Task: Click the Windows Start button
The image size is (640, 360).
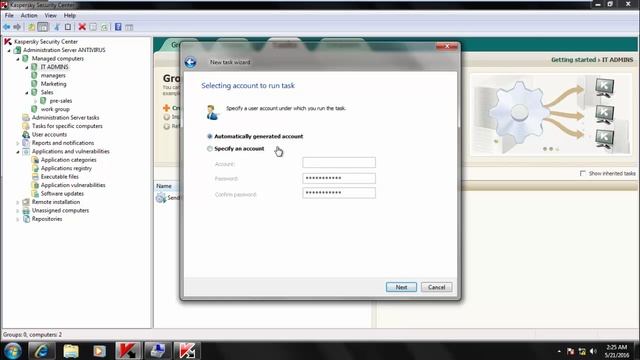Action: (x=13, y=351)
